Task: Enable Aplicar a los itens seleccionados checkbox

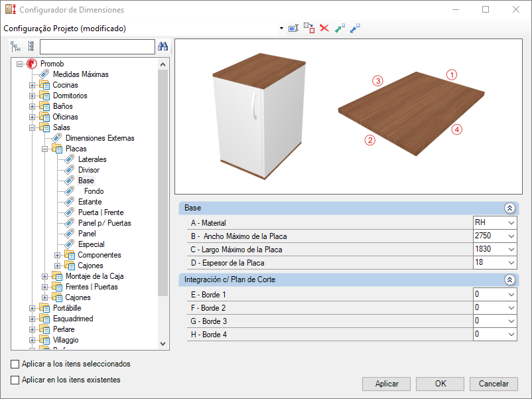Action: 15,364
